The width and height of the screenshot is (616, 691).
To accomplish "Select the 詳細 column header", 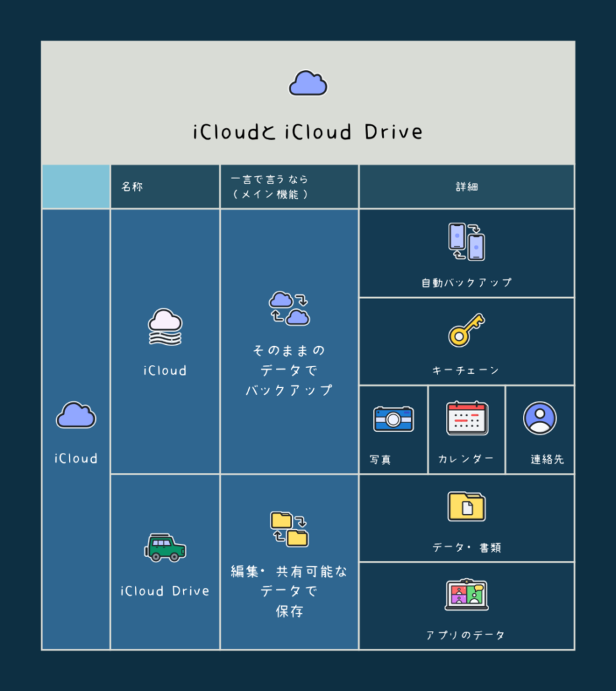I will pos(466,187).
